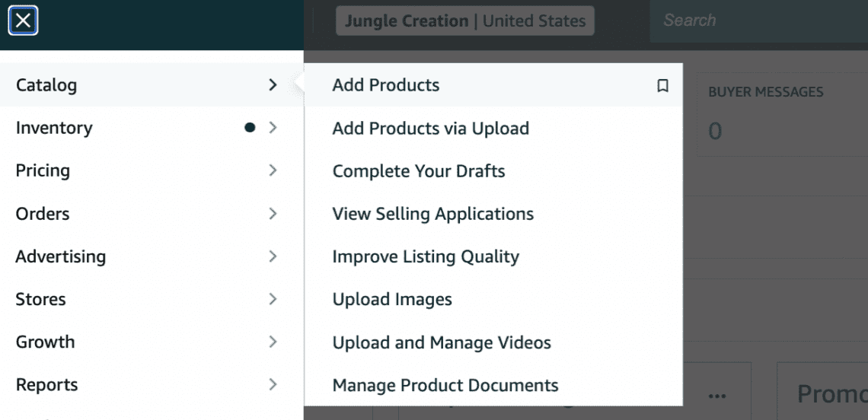Expand the Catalog submenu chevron
Screen dimensions: 868x420
point(273,85)
